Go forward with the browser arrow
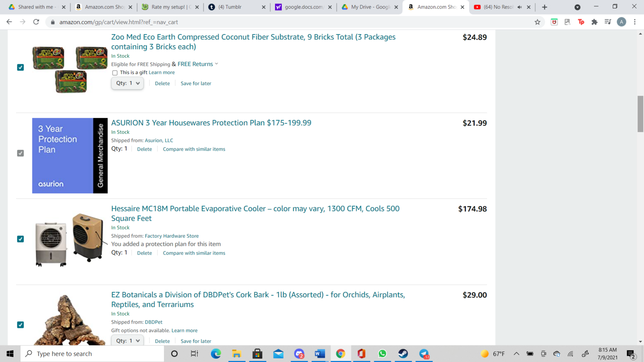The image size is (644, 362). tap(23, 22)
